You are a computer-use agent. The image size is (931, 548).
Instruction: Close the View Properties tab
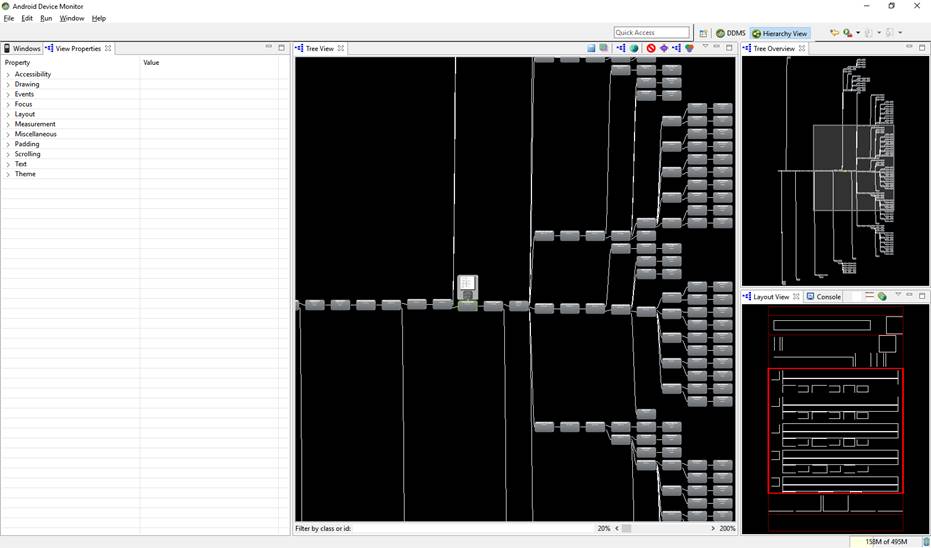tap(108, 48)
